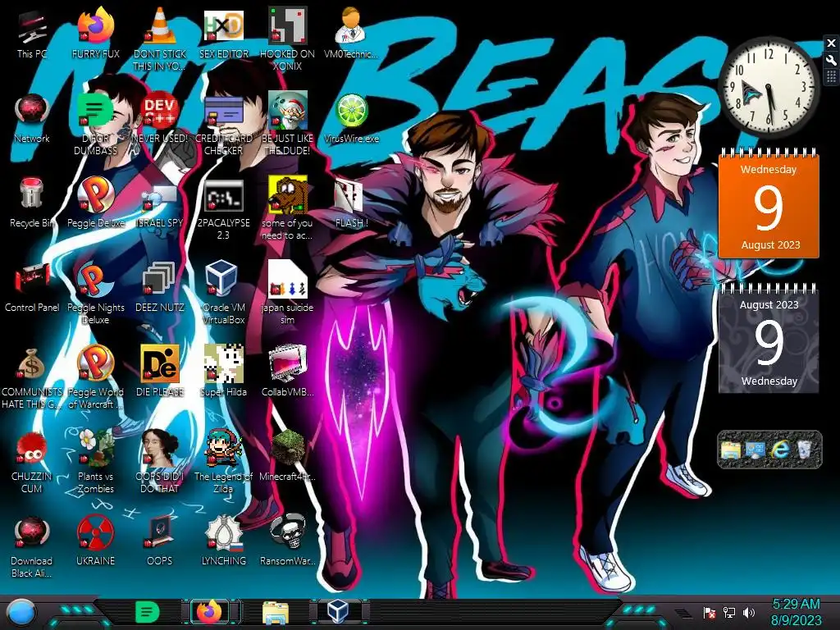Open the taskbar clock showing 5:29 AM
Viewport: 840px width, 630px height.
tap(796, 612)
